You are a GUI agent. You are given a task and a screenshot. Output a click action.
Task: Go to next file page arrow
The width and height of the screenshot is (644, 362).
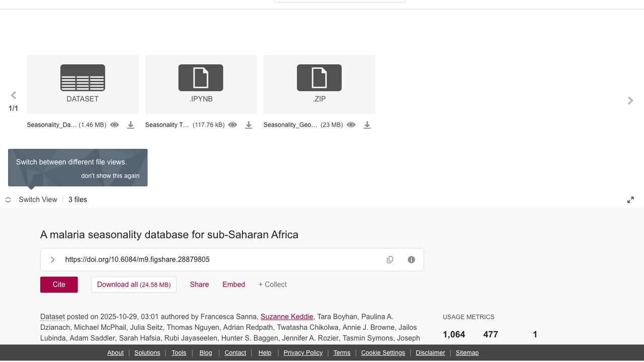pos(630,101)
